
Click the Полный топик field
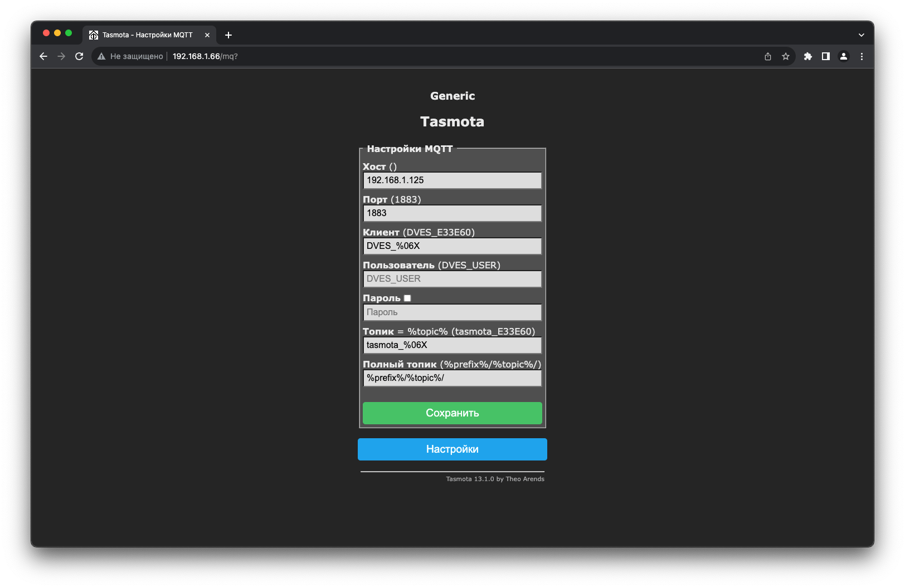[x=452, y=378]
